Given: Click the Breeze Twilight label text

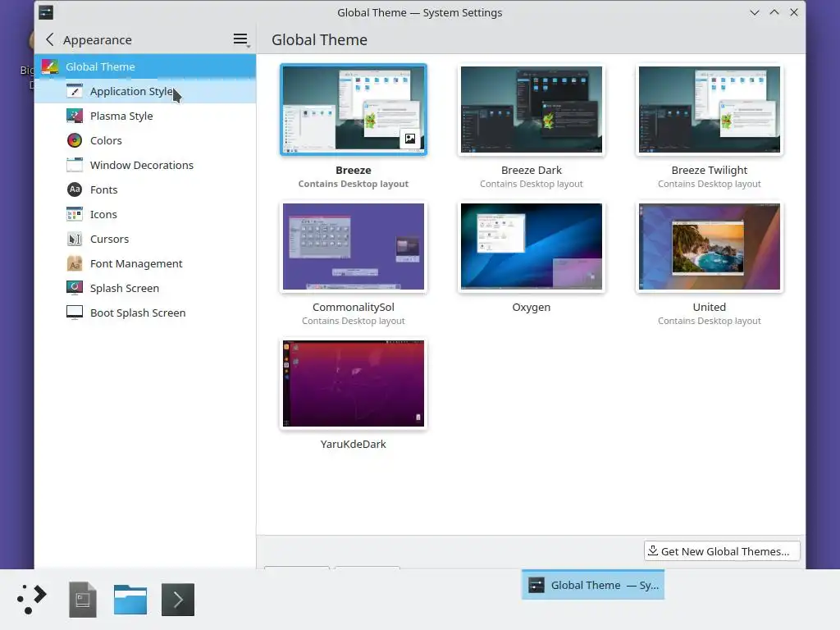Looking at the screenshot, I should (710, 171).
